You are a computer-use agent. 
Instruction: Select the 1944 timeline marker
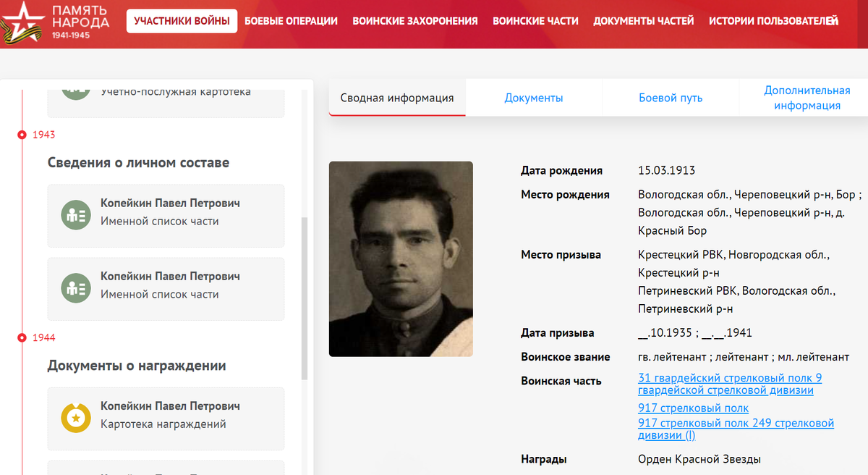pyautogui.click(x=22, y=337)
